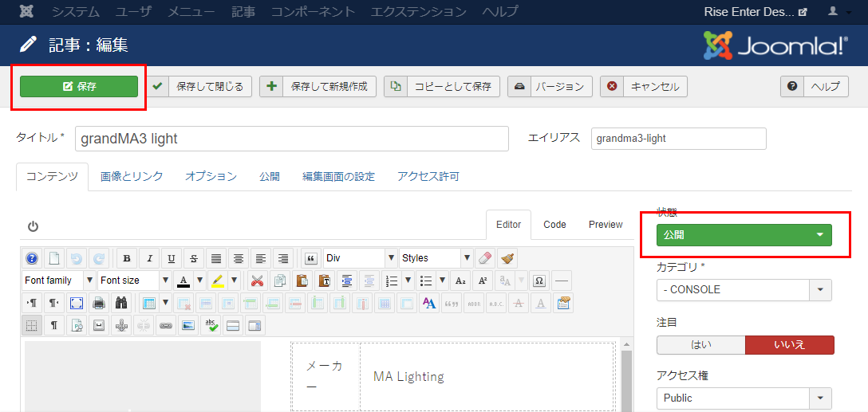Click the superscript icon

pos(483,281)
